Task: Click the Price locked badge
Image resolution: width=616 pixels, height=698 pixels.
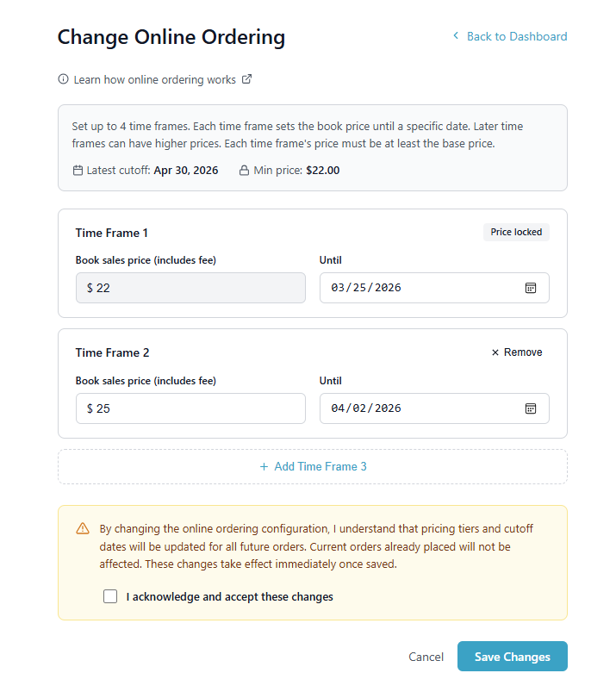Action: (x=516, y=232)
